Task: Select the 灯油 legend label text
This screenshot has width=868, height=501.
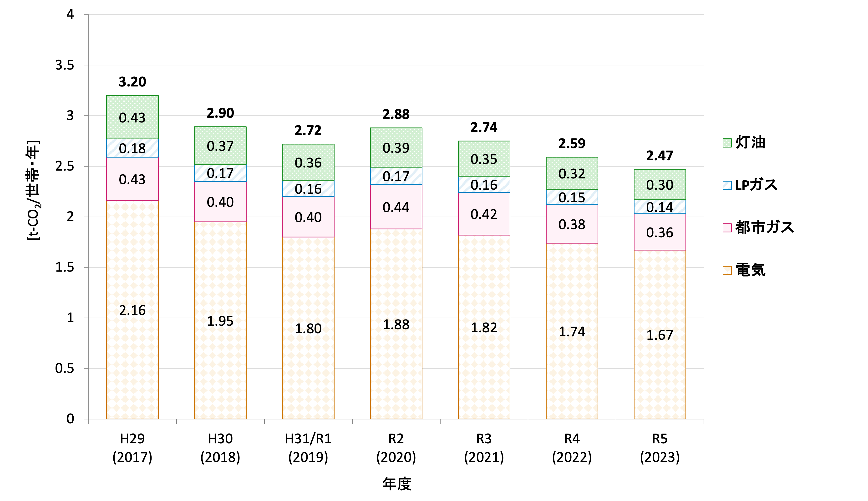Action: pos(750,142)
